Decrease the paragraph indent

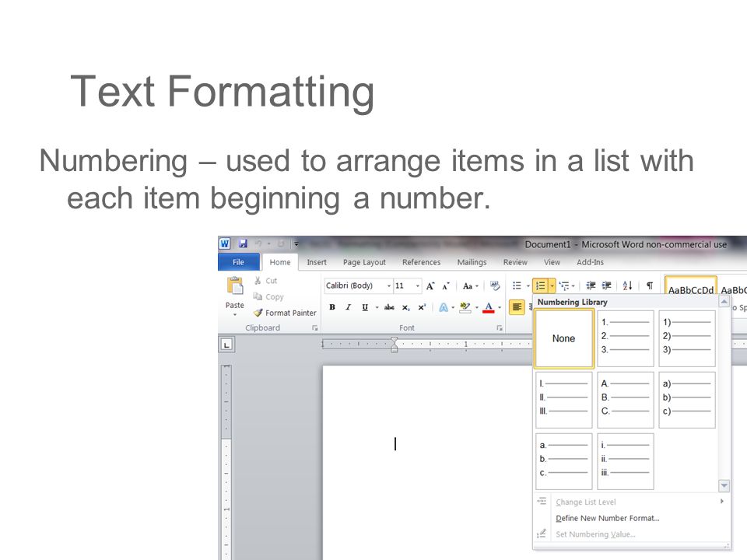(591, 285)
